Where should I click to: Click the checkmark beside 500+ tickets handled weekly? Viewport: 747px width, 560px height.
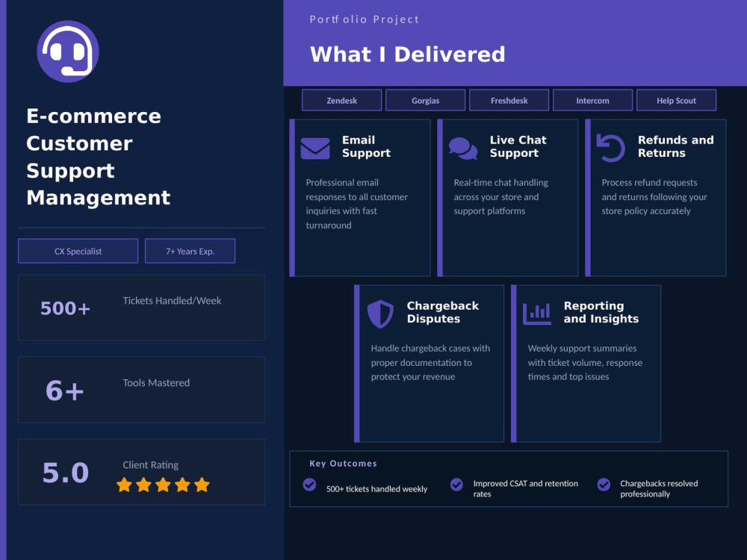coord(310,485)
